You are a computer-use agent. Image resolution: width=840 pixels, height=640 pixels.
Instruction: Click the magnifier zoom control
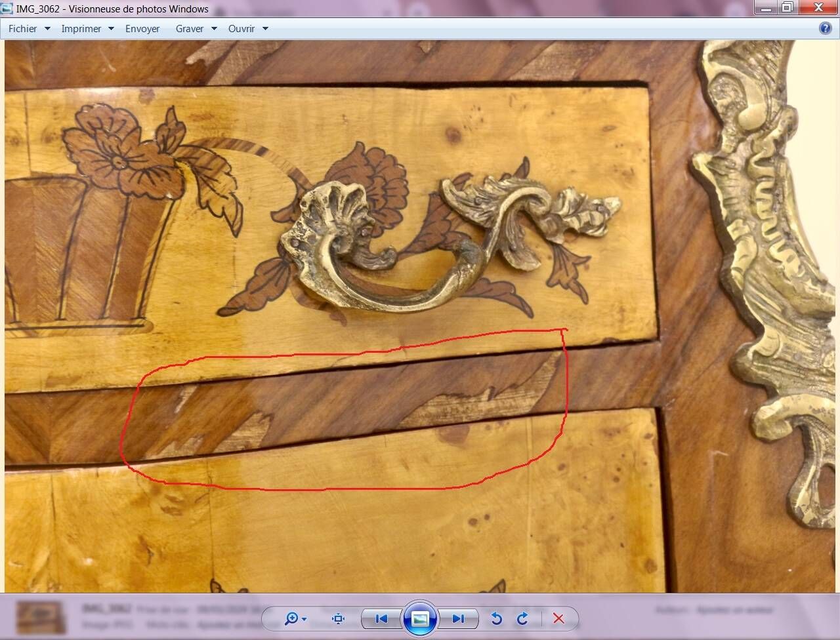[x=295, y=618]
